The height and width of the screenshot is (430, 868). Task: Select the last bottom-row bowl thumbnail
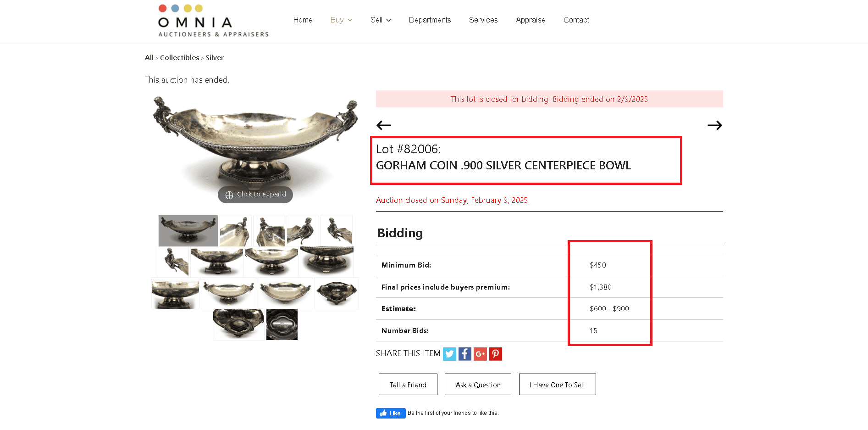282,324
